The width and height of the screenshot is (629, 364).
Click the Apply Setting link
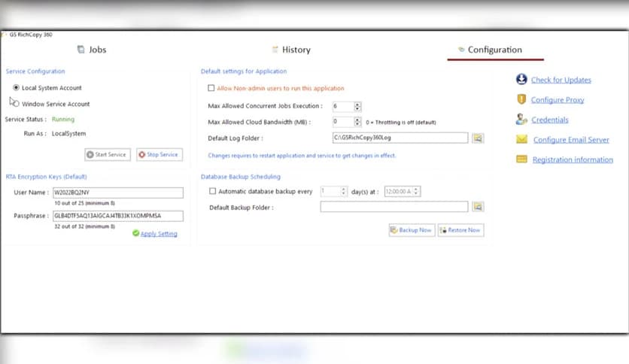point(159,234)
